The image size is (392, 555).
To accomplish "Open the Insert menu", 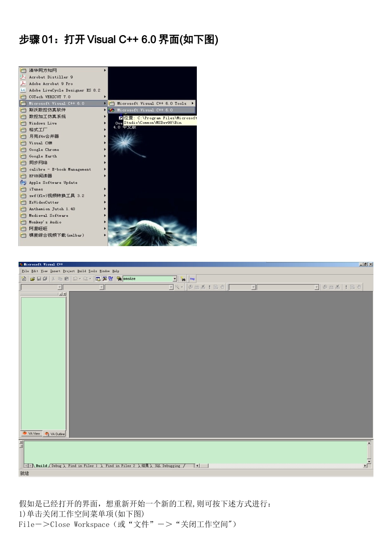I will 55,271.
